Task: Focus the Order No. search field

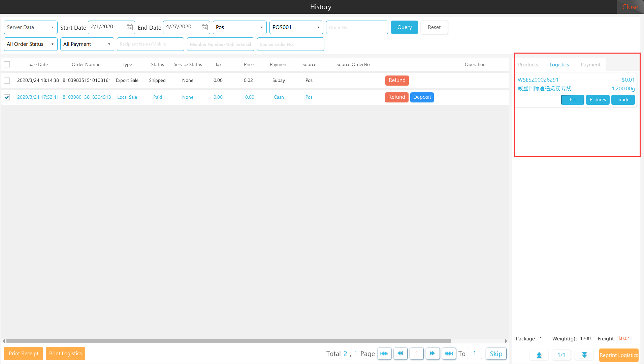Action: coord(357,27)
